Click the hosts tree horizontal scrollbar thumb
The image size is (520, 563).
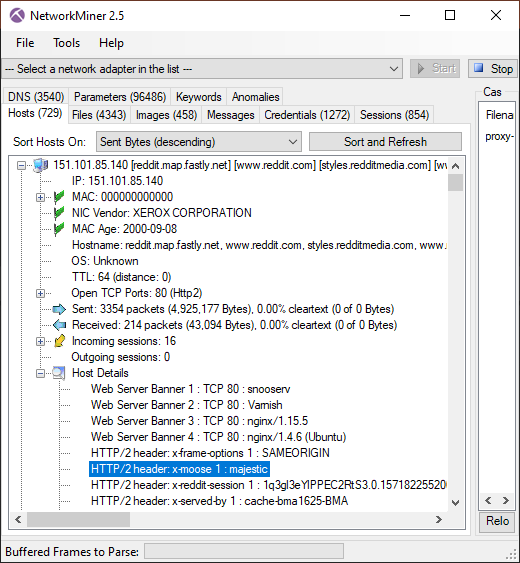coord(78,520)
